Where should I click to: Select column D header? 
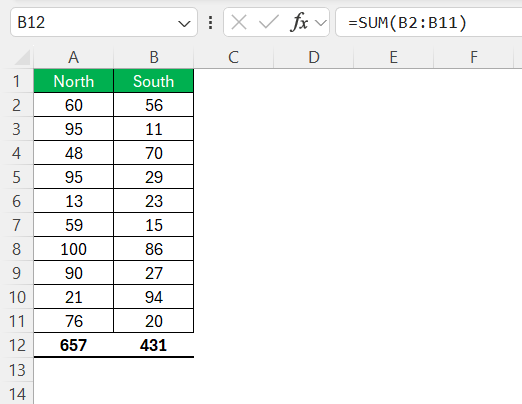pos(314,57)
